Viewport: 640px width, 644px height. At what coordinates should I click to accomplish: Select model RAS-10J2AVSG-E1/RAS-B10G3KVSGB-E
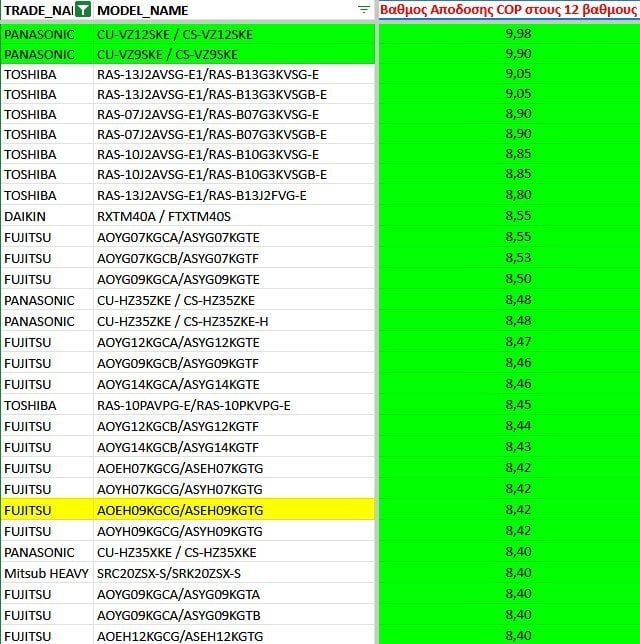[x=212, y=175]
